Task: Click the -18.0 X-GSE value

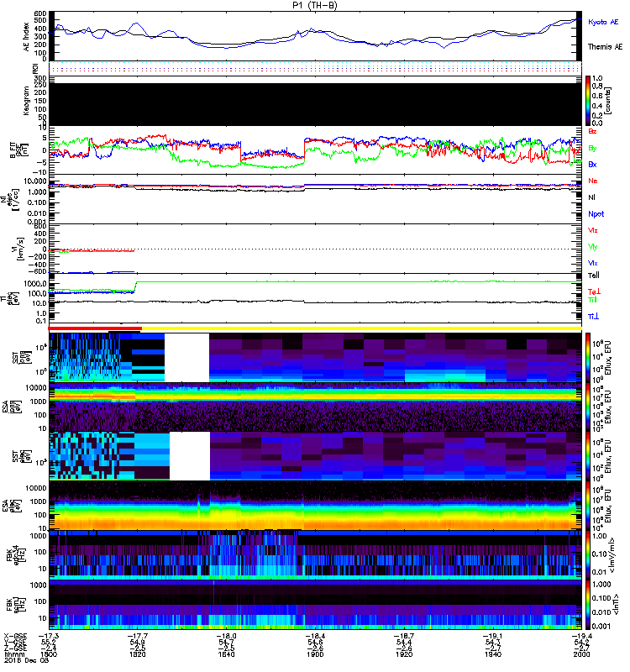Action: pos(226,637)
